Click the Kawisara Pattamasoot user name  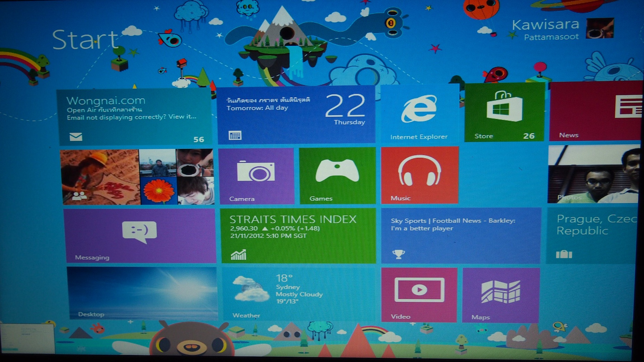545,30
